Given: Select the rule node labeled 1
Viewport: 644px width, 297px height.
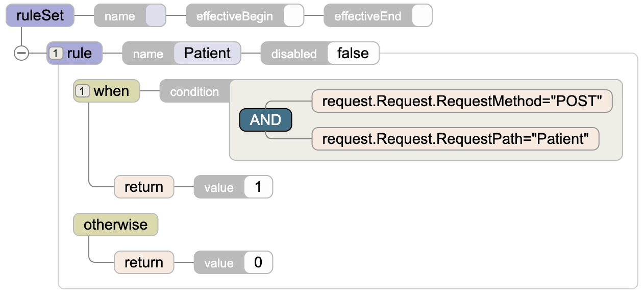Looking at the screenshot, I should [x=80, y=53].
